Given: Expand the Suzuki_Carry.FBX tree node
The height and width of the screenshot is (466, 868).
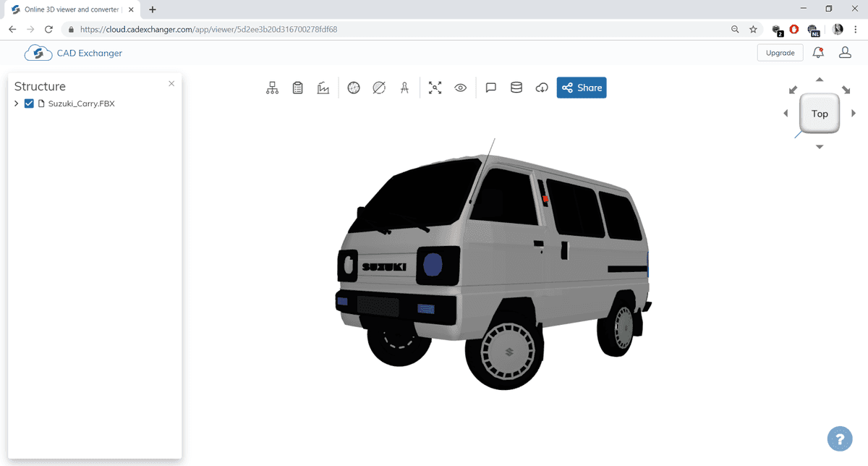Looking at the screenshot, I should tap(17, 103).
